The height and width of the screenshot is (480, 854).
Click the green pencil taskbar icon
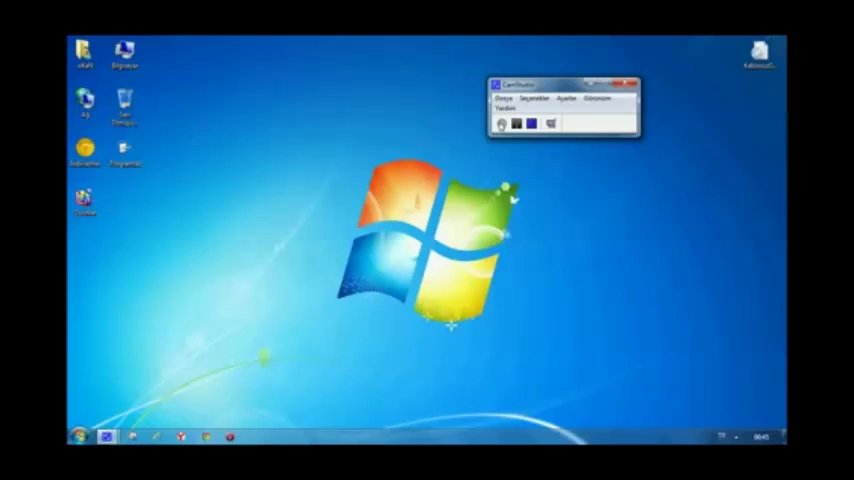(156, 436)
